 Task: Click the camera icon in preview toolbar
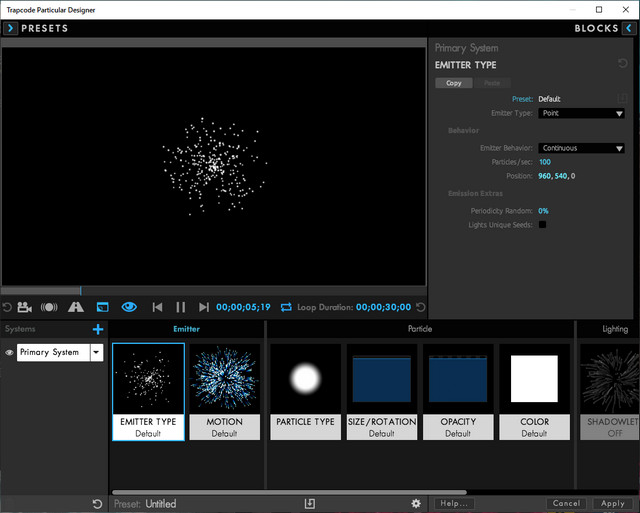(x=24, y=307)
